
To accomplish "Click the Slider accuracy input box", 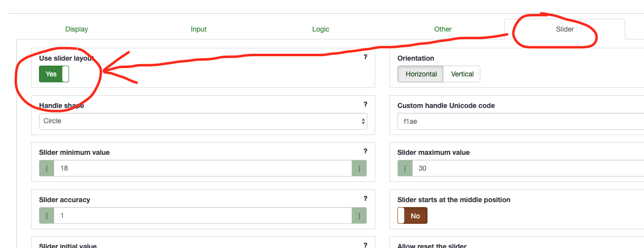I will (203, 215).
